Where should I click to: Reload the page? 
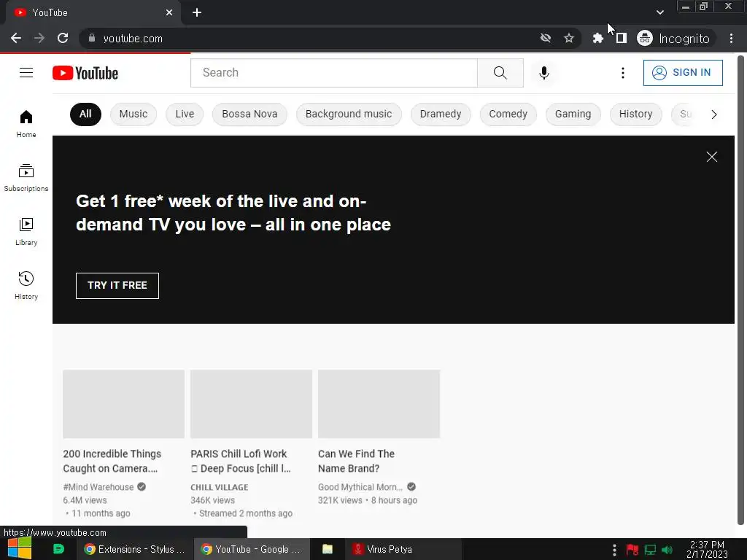click(x=63, y=38)
